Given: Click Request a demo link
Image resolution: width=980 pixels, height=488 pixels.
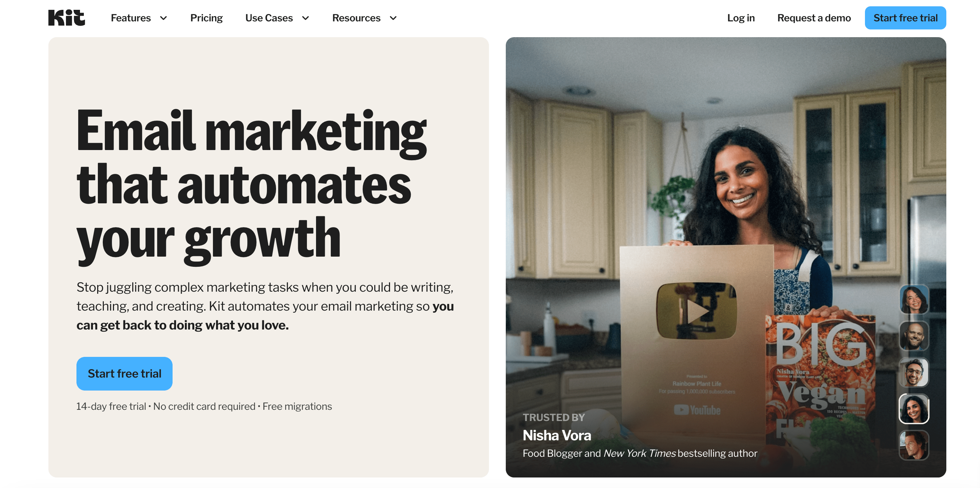Looking at the screenshot, I should coord(814,18).
